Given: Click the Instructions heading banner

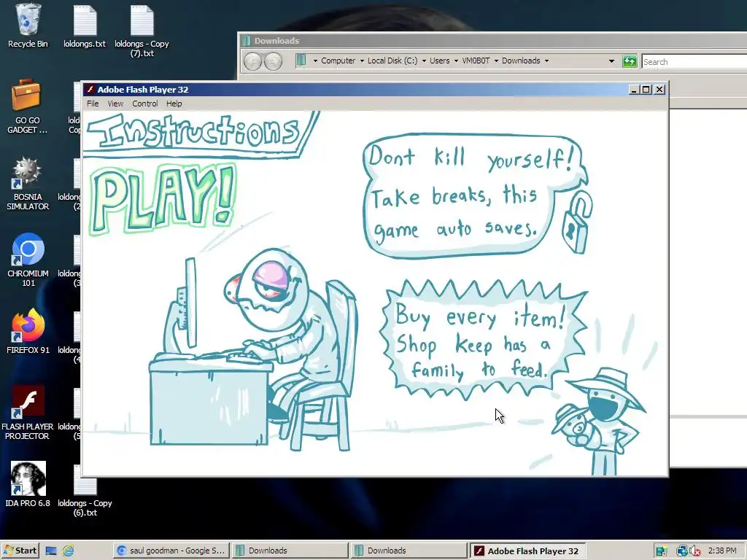Looking at the screenshot, I should [x=200, y=133].
